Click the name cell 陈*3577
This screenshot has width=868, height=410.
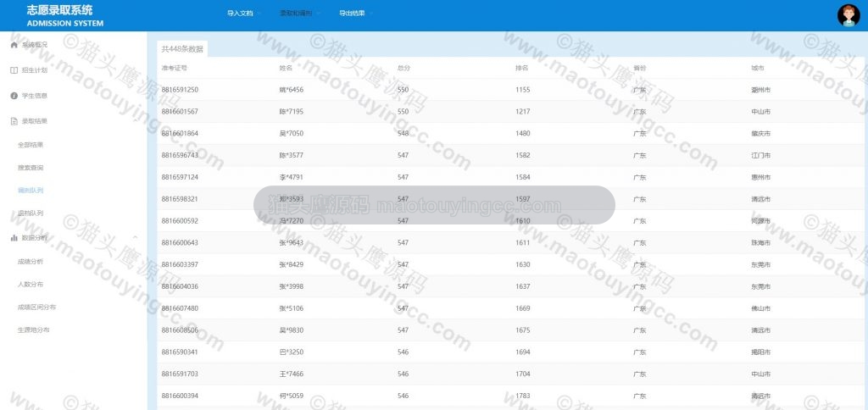click(x=292, y=156)
